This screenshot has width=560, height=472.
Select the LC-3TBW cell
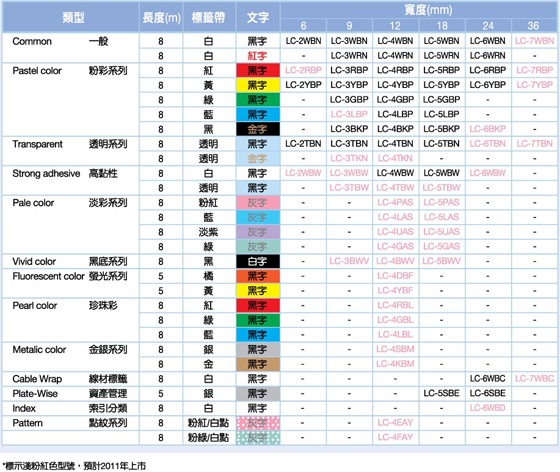click(349, 188)
